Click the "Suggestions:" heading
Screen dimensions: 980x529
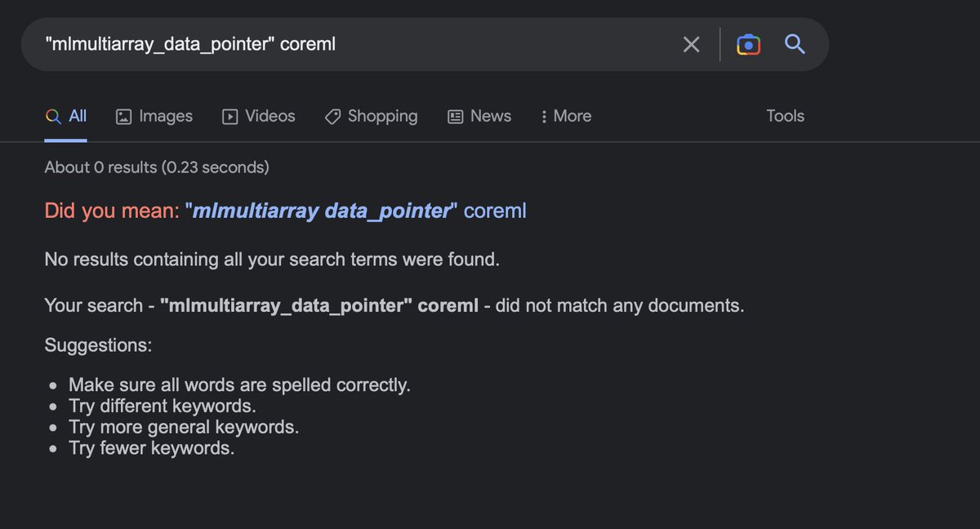98,345
